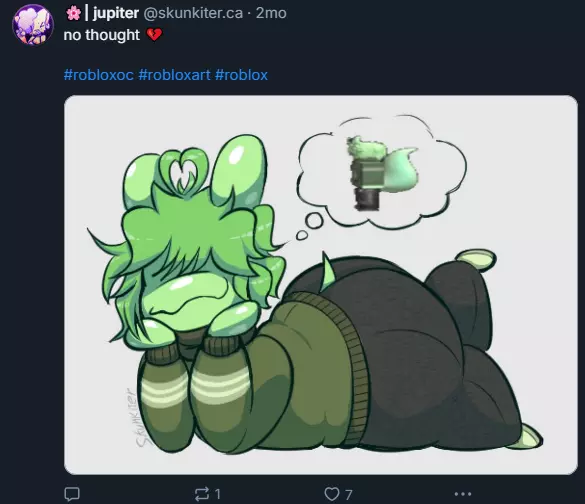This screenshot has width=585, height=504.
Task: Like the post with the heart icon
Action: [332, 494]
